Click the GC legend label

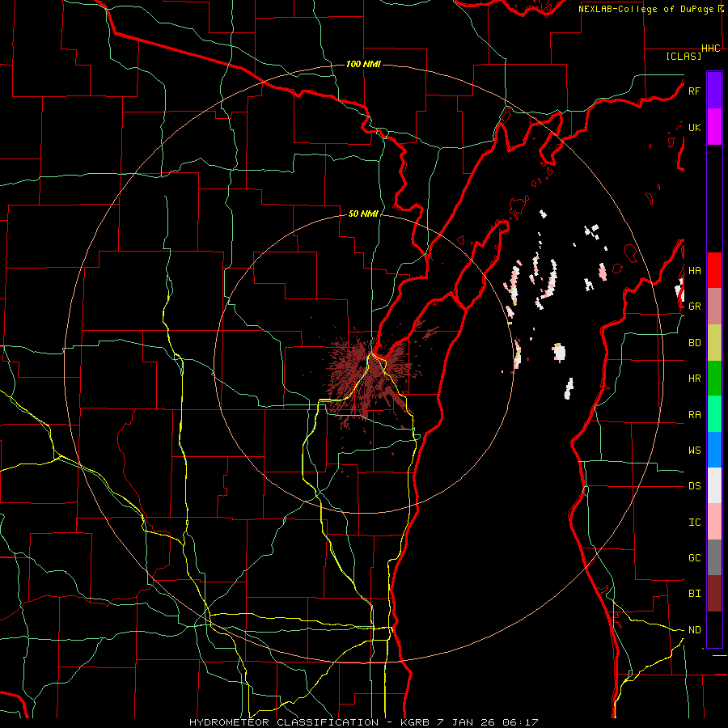coord(694,558)
